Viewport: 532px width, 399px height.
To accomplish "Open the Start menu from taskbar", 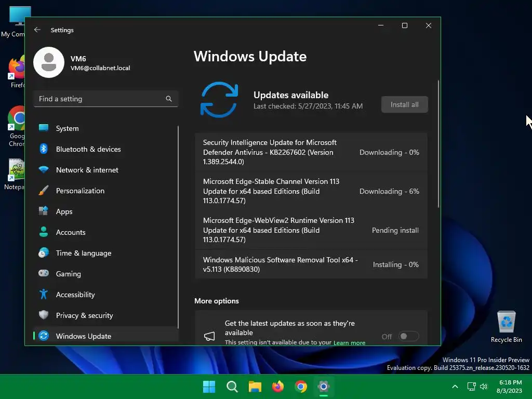I will pos(209,387).
